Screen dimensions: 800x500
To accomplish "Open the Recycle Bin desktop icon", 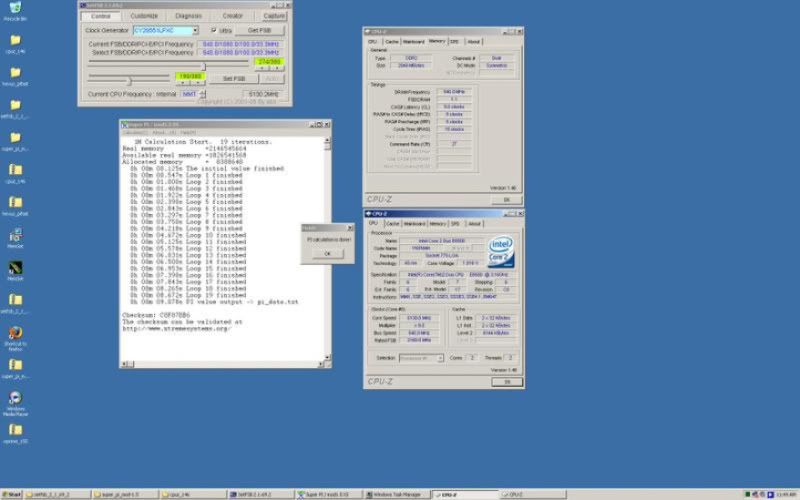I will click(x=15, y=8).
